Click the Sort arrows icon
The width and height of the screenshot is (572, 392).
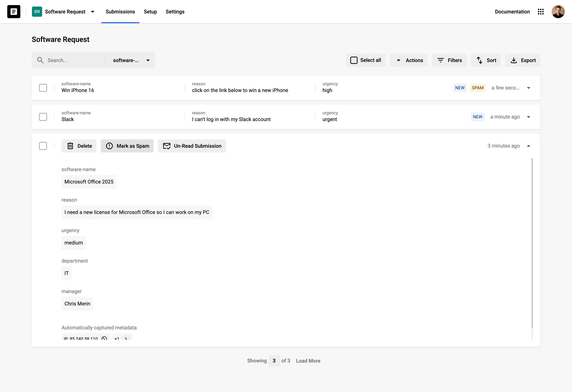pos(479,60)
